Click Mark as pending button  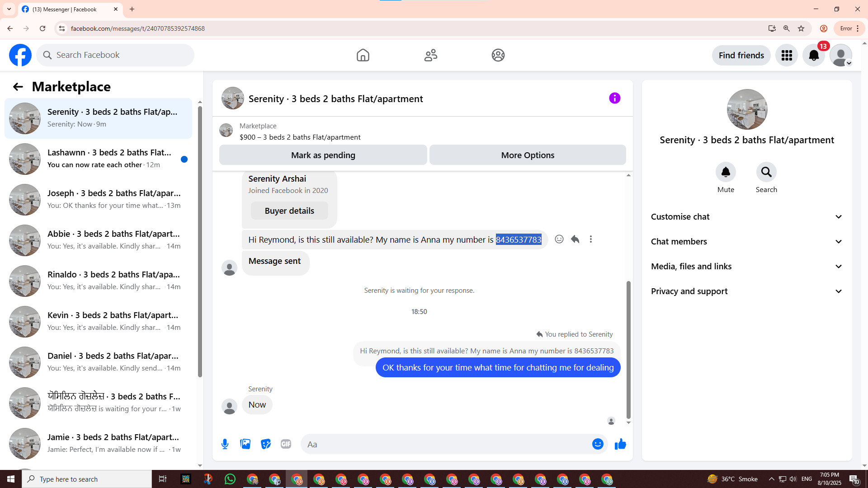(x=323, y=155)
